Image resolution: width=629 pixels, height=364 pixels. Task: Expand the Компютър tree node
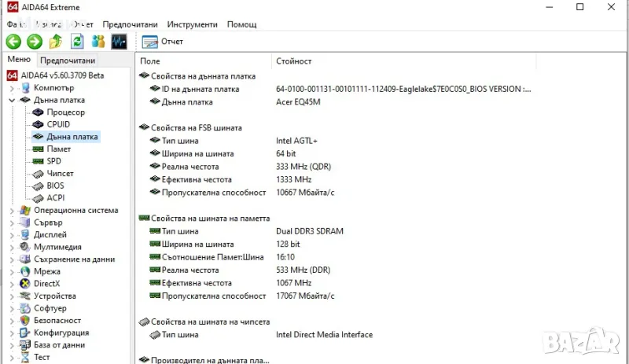(x=12, y=88)
